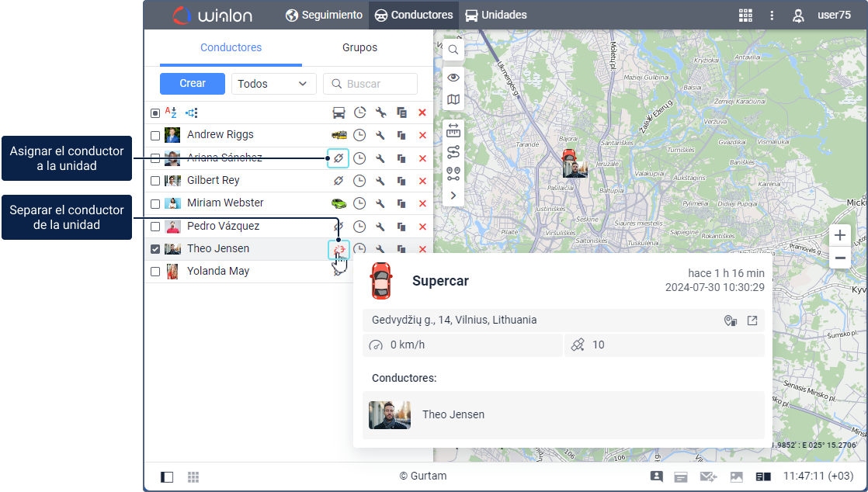Open the map search magnifier tool

453,50
